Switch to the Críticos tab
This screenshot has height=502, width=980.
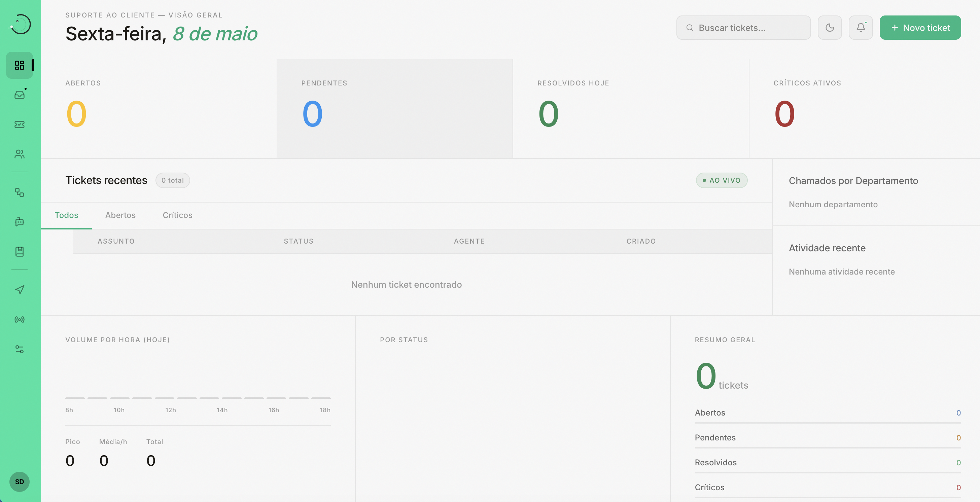(177, 215)
